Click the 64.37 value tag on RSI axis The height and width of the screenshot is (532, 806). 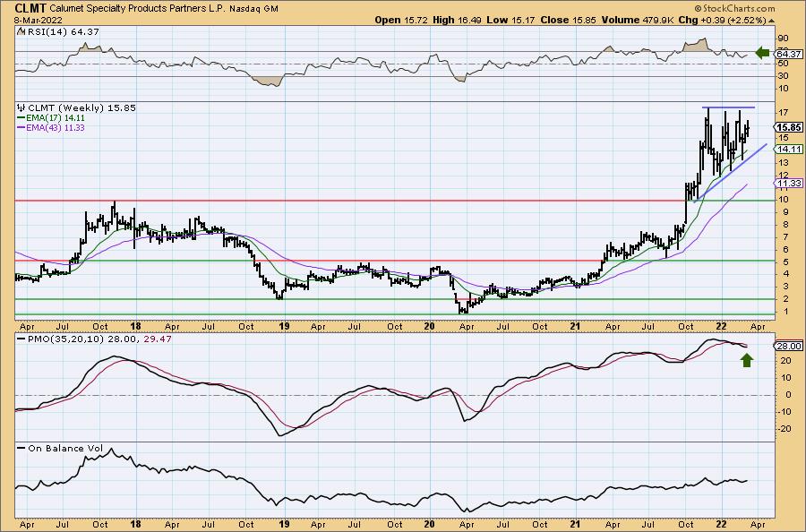789,54
